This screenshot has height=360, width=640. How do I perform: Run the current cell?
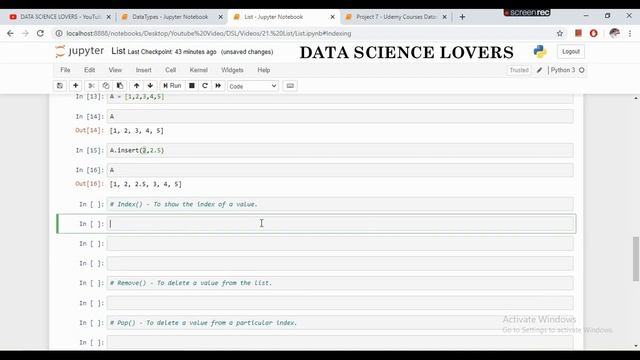coord(172,86)
